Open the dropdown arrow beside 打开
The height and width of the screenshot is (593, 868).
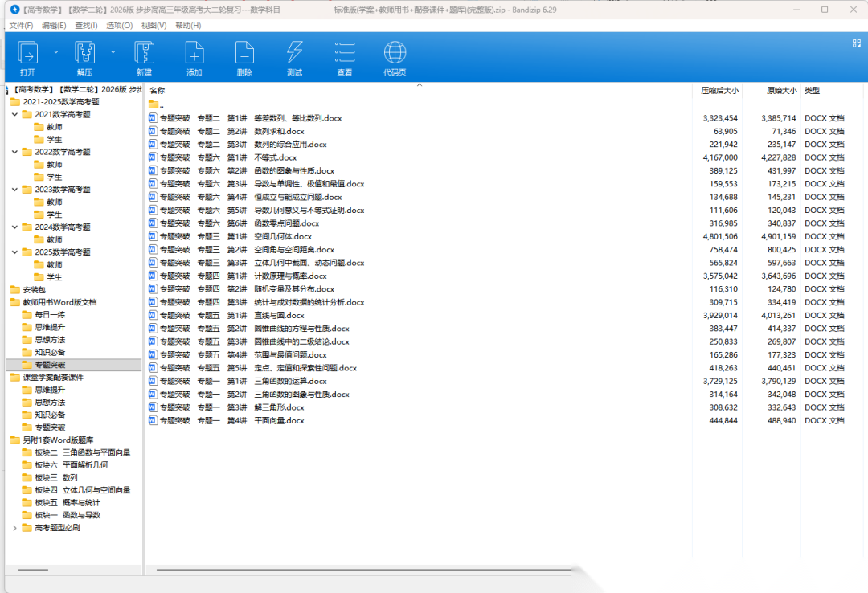pos(55,51)
